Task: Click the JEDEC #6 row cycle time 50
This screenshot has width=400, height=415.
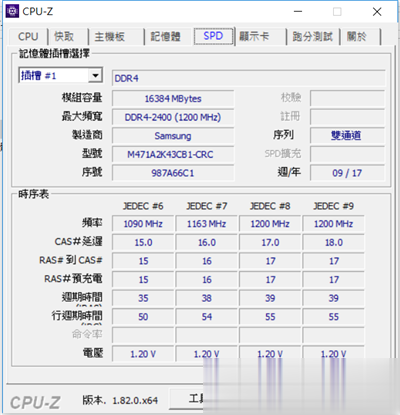Action: [143, 317]
